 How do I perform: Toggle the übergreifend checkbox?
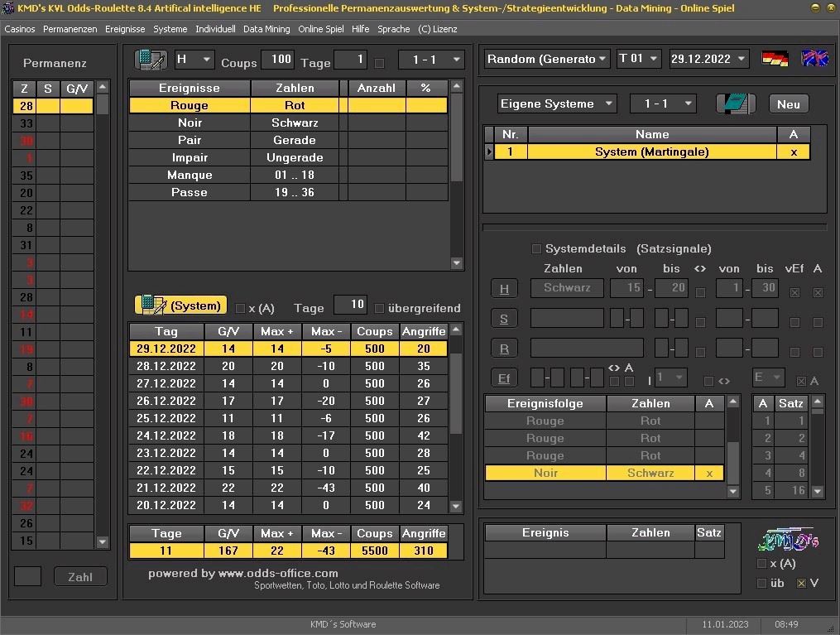tap(379, 308)
